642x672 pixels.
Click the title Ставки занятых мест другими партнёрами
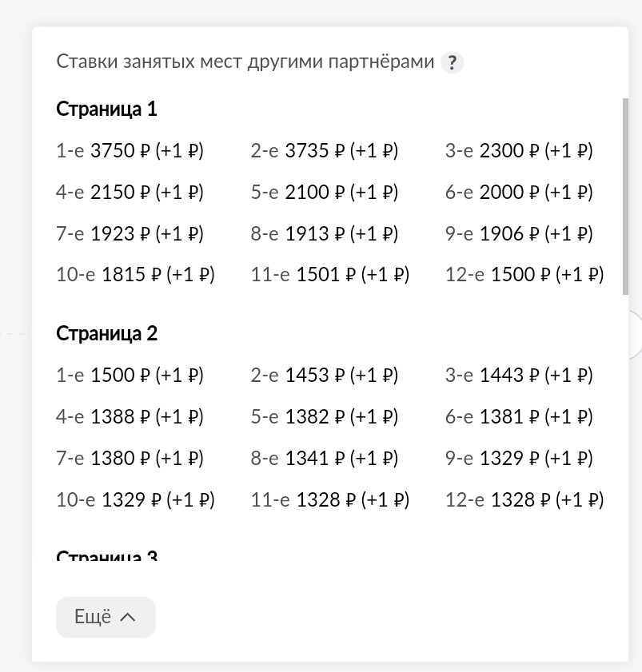(x=245, y=62)
